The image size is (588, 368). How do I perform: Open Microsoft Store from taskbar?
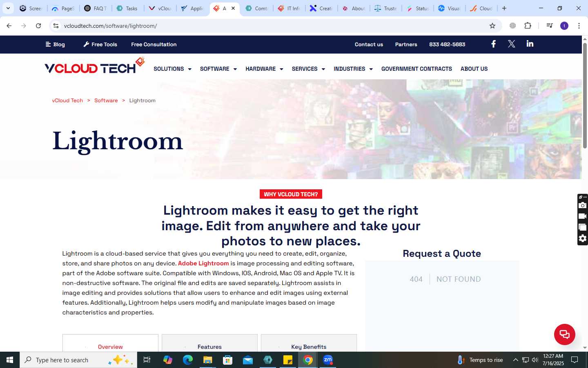(227, 360)
